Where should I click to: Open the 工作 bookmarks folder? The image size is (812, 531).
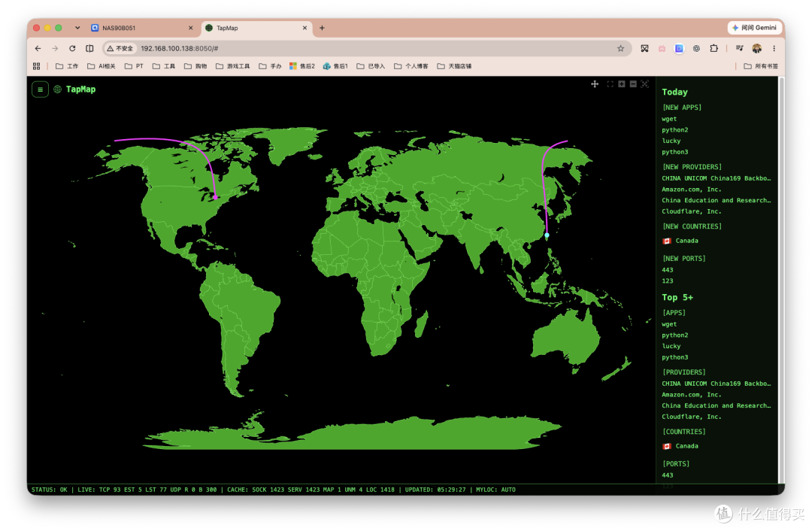coord(67,65)
